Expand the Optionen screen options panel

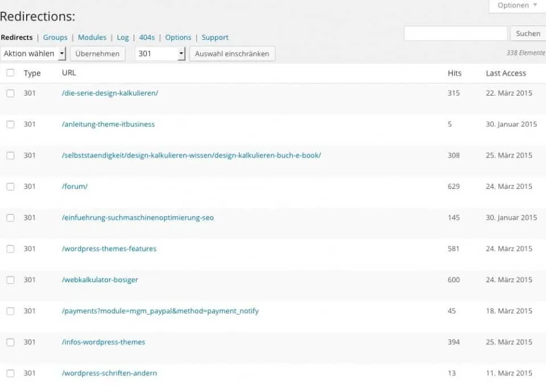[x=517, y=6]
